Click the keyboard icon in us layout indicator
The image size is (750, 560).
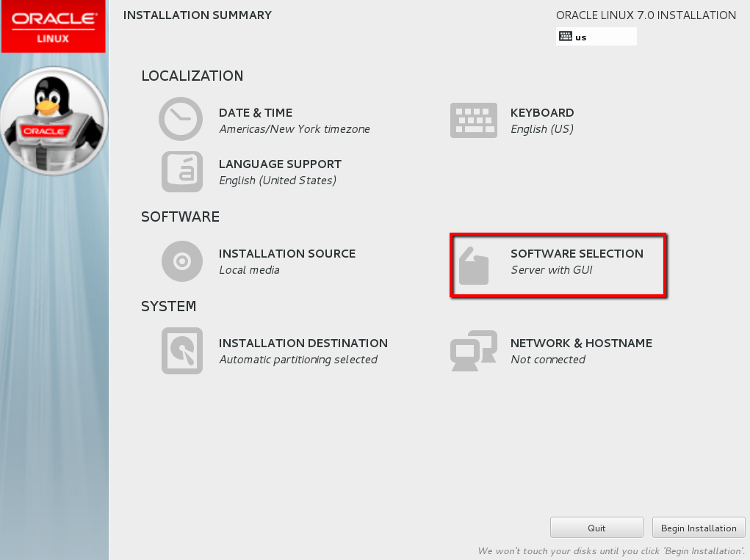[x=566, y=36]
